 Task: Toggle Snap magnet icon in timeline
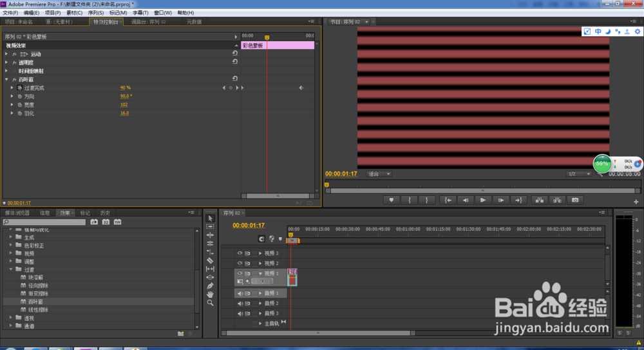[261, 239]
